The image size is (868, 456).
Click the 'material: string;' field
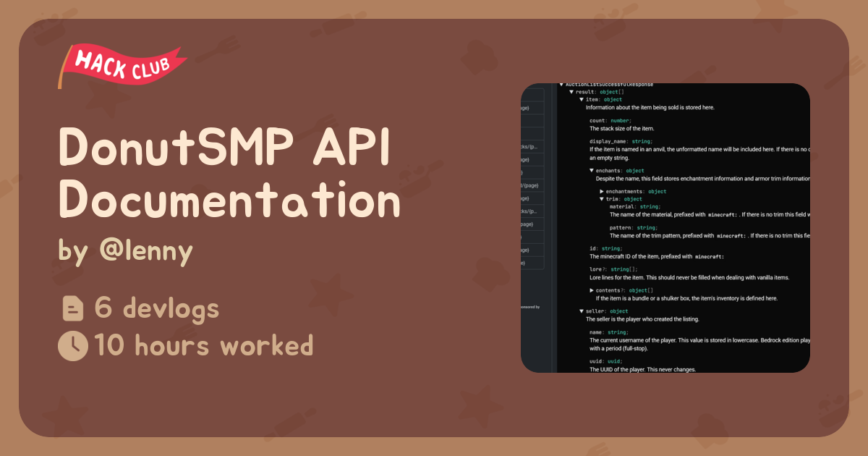tap(635, 206)
